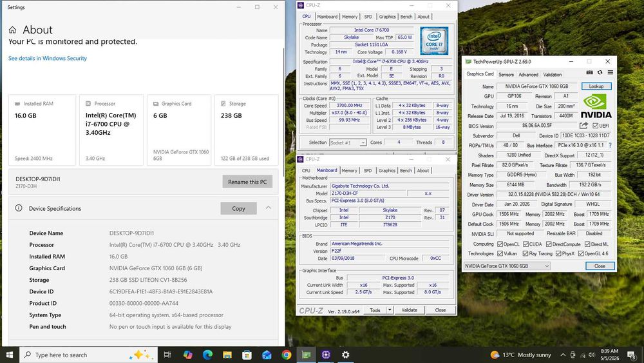
Task: Open the Validation tab in GPU-Z
Action: (553, 74)
